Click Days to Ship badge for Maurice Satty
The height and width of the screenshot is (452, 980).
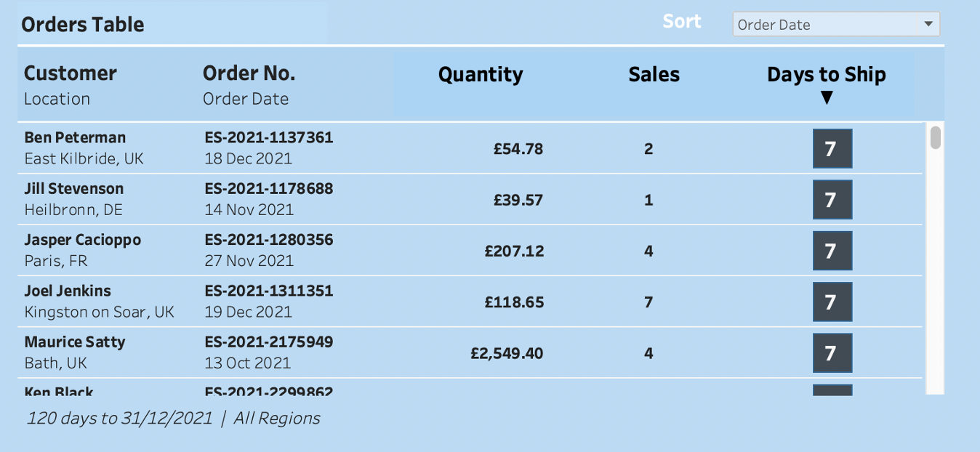832,353
